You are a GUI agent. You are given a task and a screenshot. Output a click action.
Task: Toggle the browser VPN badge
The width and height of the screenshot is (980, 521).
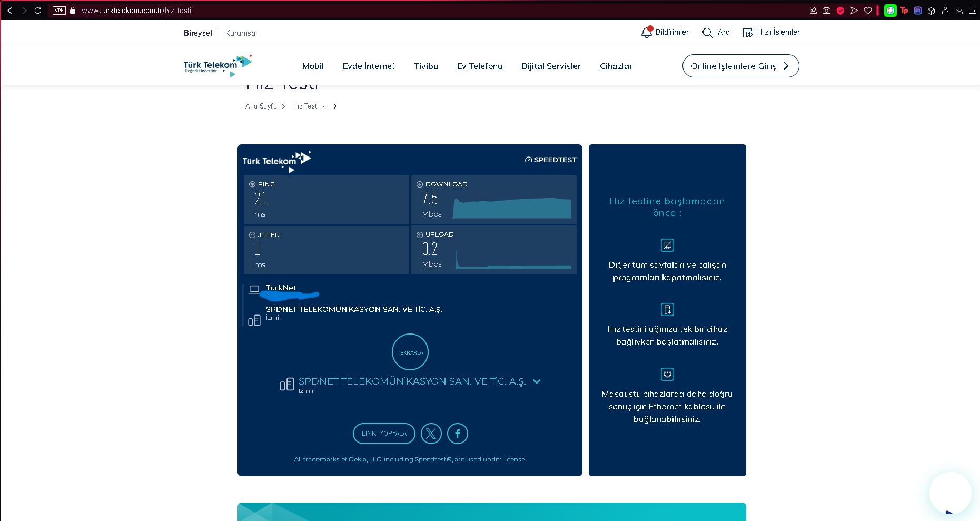click(x=59, y=11)
